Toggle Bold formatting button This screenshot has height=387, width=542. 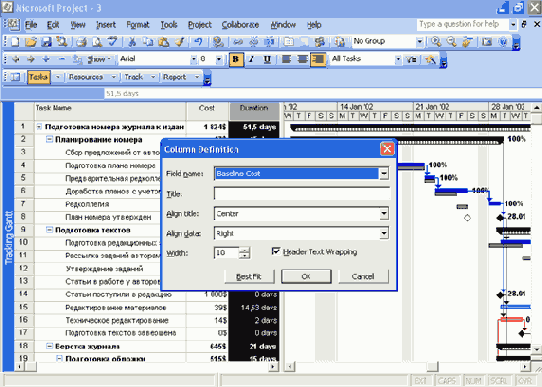(x=236, y=59)
